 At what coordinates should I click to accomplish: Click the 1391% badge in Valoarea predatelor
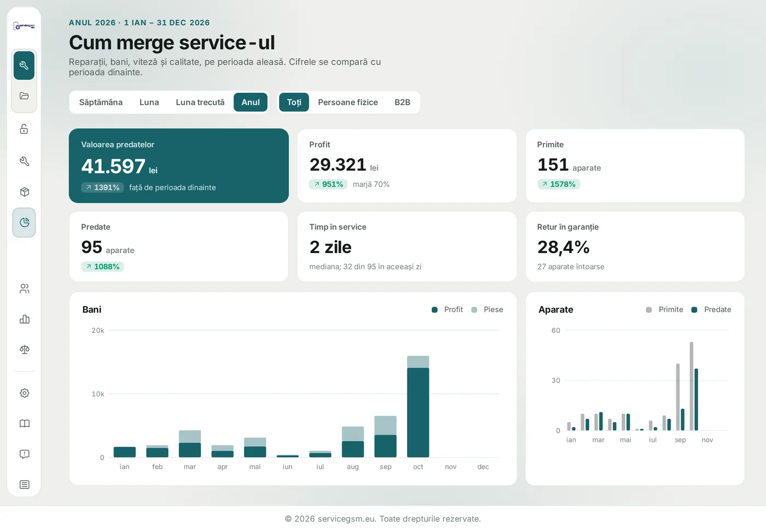pos(103,188)
